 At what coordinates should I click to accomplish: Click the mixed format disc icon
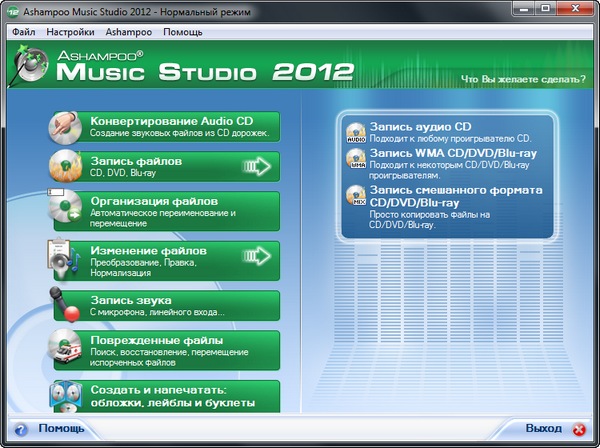(355, 196)
